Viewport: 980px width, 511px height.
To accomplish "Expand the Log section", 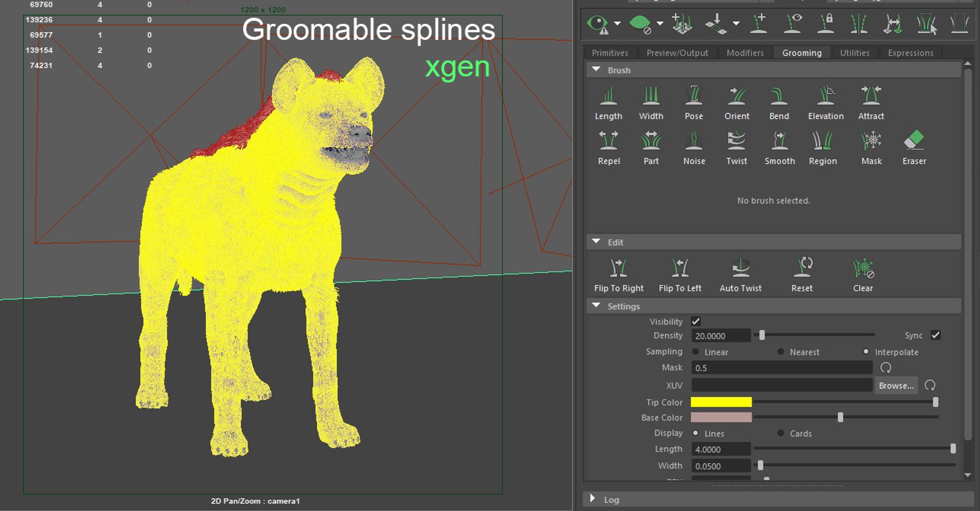I will click(592, 498).
